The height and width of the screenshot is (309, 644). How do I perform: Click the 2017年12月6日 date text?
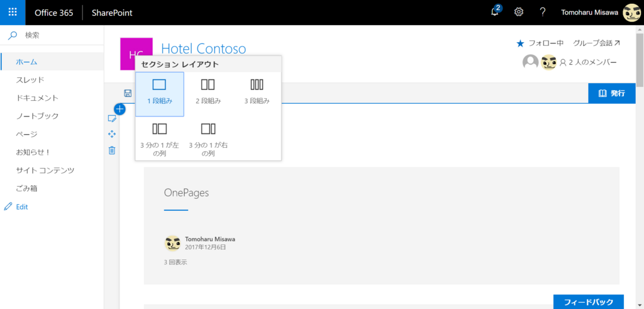pyautogui.click(x=206, y=247)
